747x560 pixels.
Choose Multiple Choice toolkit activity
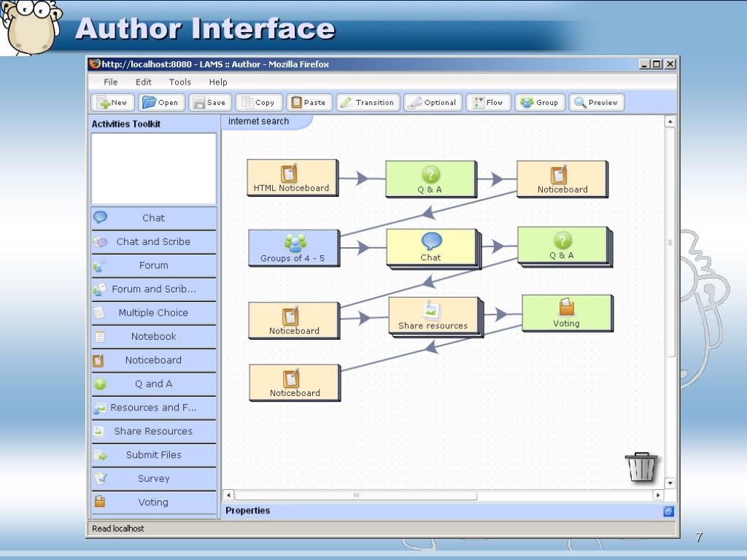pos(153,313)
